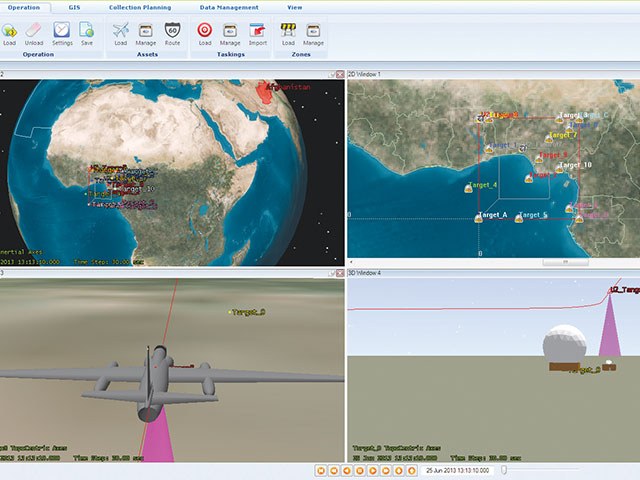Click the Unload eraser icon
The height and width of the screenshot is (480, 640).
[x=35, y=32]
